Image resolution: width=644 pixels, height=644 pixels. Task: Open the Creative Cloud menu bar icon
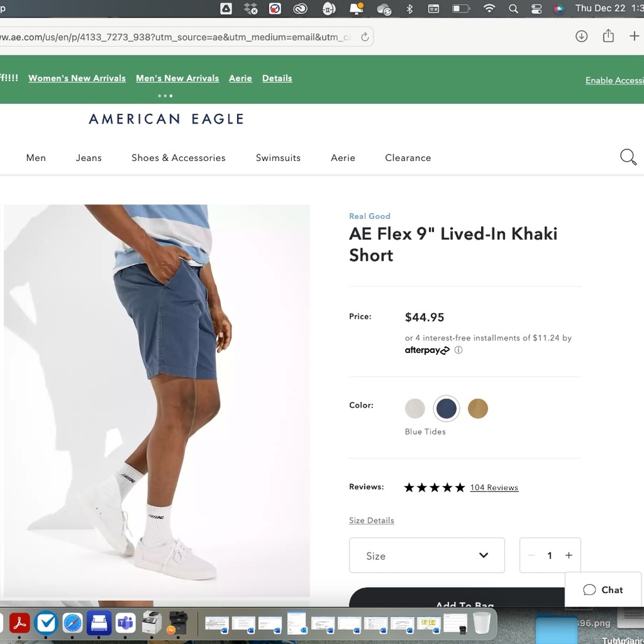click(300, 8)
